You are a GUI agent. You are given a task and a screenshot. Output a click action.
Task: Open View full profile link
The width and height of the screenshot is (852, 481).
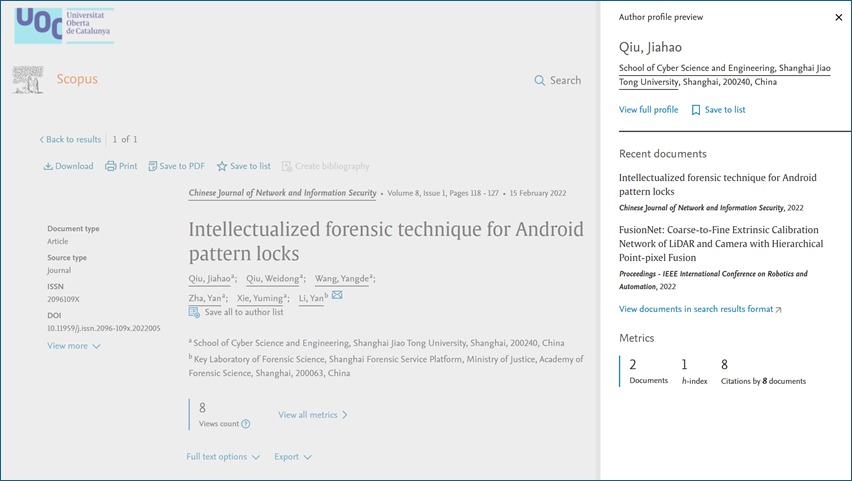[648, 110]
